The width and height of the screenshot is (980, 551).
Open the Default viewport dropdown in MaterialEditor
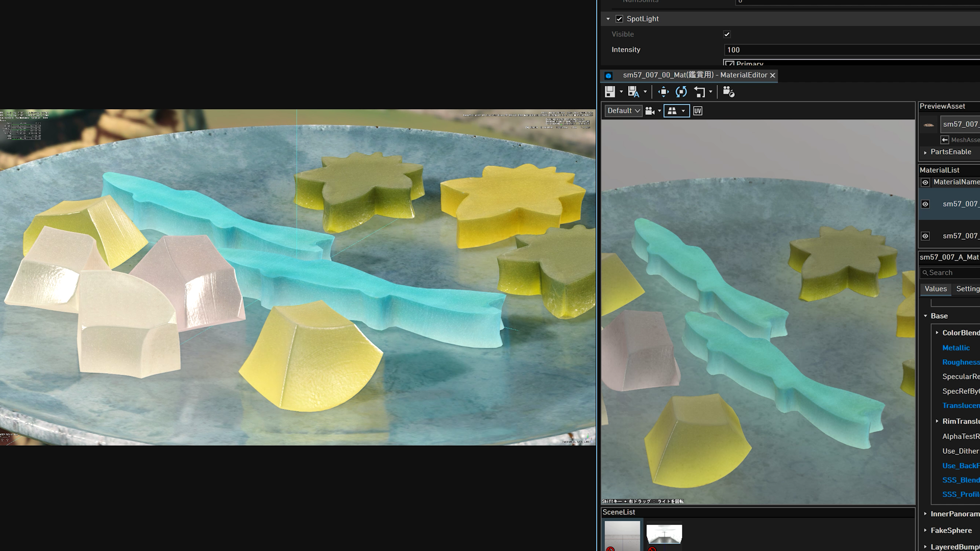coord(622,111)
